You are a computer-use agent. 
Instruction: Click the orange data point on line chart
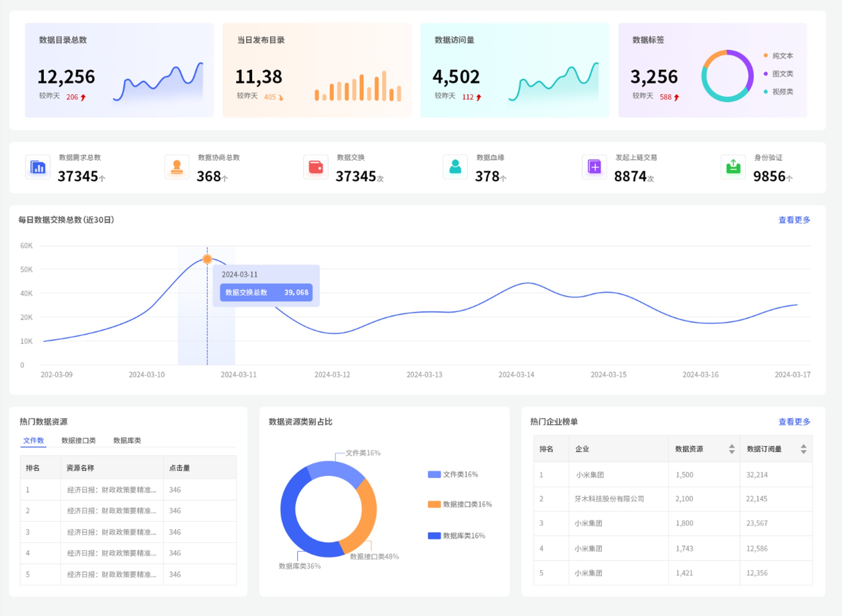point(207,259)
